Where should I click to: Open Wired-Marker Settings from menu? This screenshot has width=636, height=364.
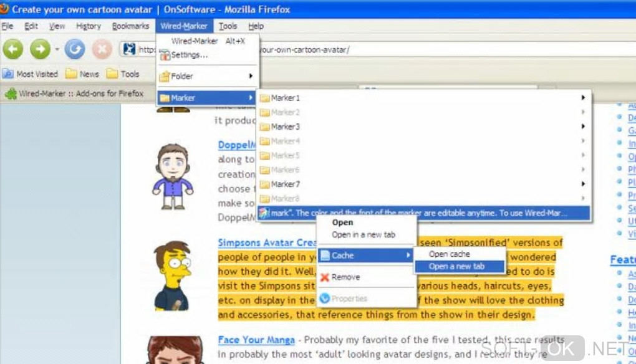click(x=208, y=55)
